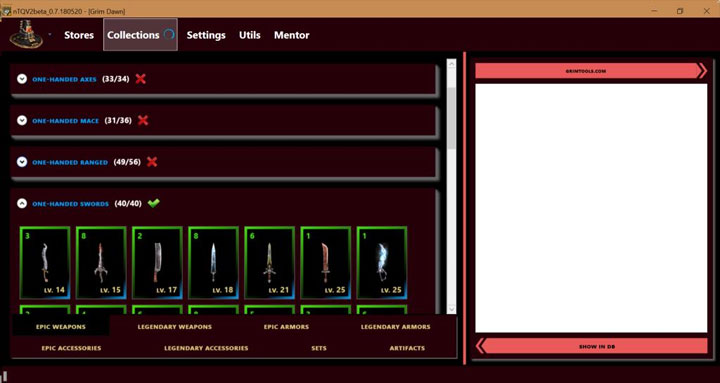Screen dimensions: 720x383
Task: Open the Stores menu
Action: coord(79,35)
